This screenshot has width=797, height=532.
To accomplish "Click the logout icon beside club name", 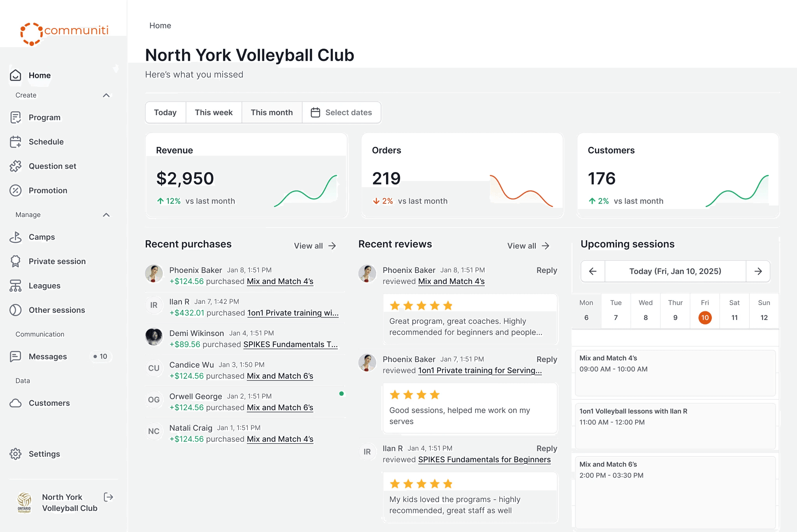I will click(109, 497).
